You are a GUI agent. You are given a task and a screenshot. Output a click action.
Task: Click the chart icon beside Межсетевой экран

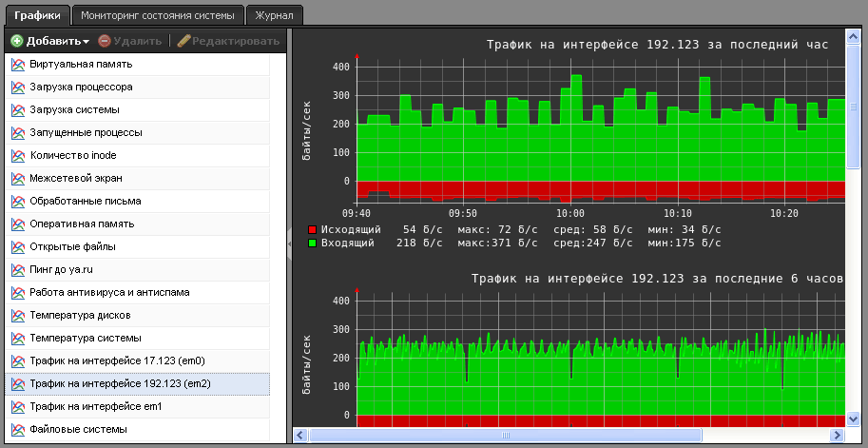pos(17,178)
